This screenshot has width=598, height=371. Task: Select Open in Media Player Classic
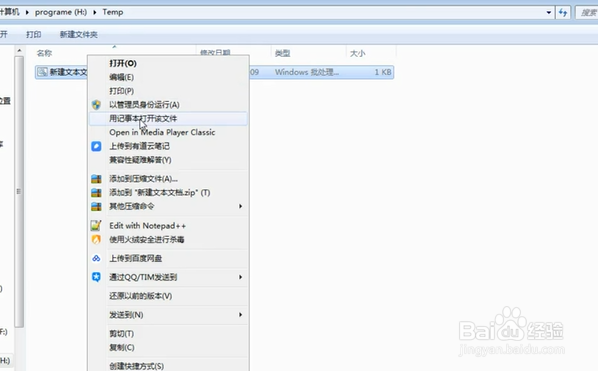click(x=168, y=132)
